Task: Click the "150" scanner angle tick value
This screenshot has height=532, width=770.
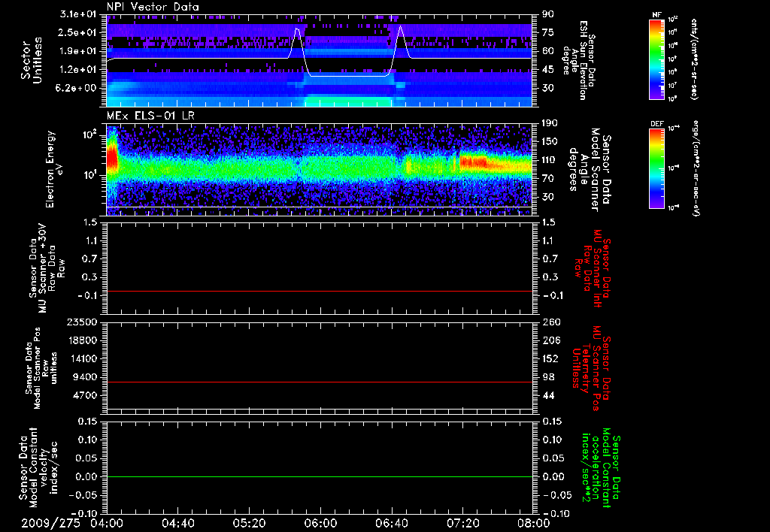Action: 550,142
